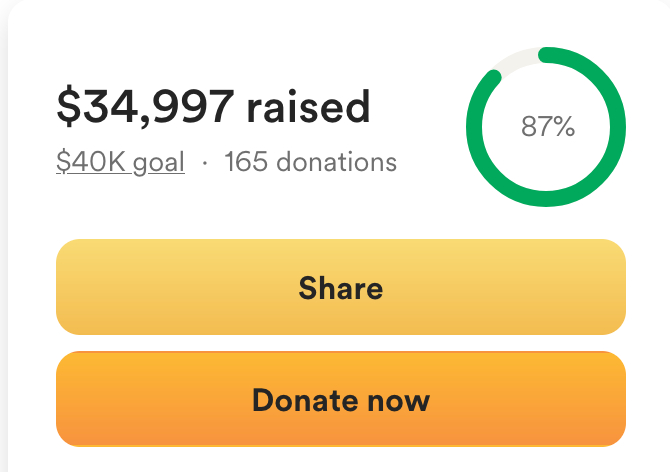Click the "$34,997" dollar figure
The height and width of the screenshot is (472, 670).
coord(144,108)
